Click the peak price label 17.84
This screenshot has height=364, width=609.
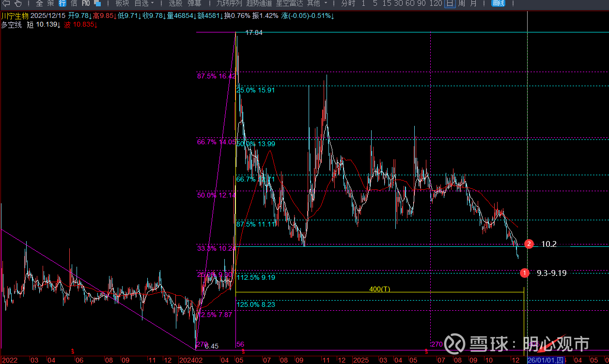point(254,32)
